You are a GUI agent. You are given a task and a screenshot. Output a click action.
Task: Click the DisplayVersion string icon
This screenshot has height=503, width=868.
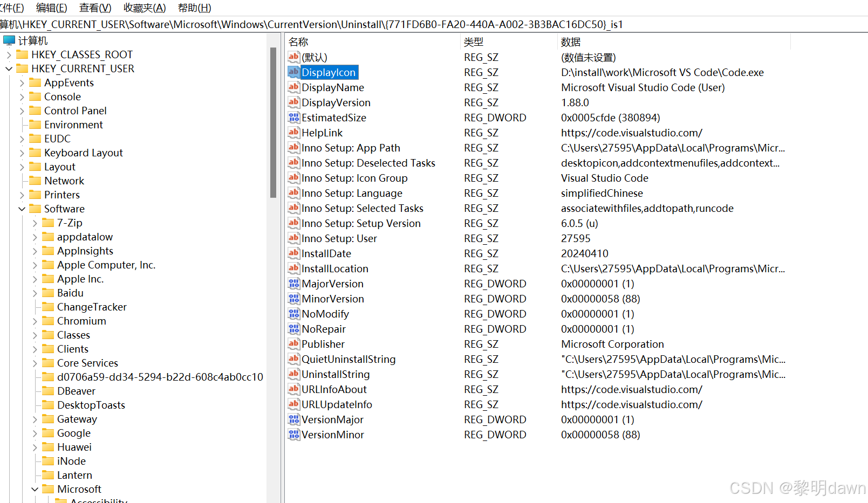click(x=294, y=102)
